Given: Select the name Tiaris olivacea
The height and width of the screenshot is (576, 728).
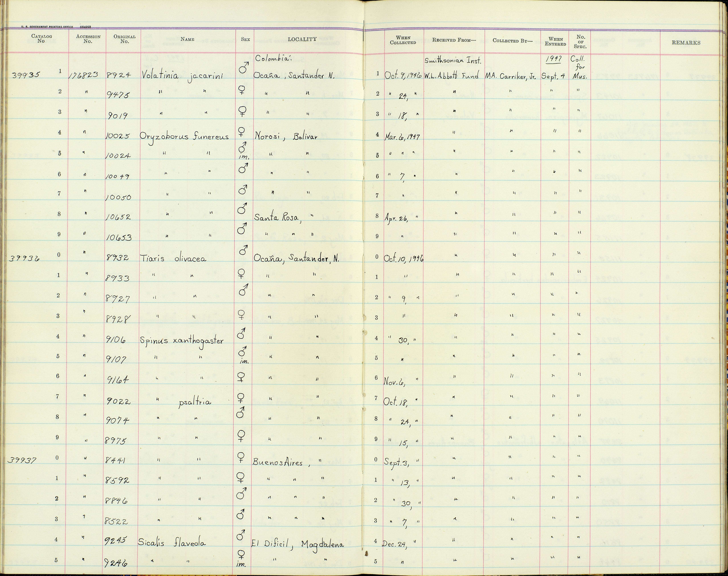Looking at the screenshot, I should [173, 258].
